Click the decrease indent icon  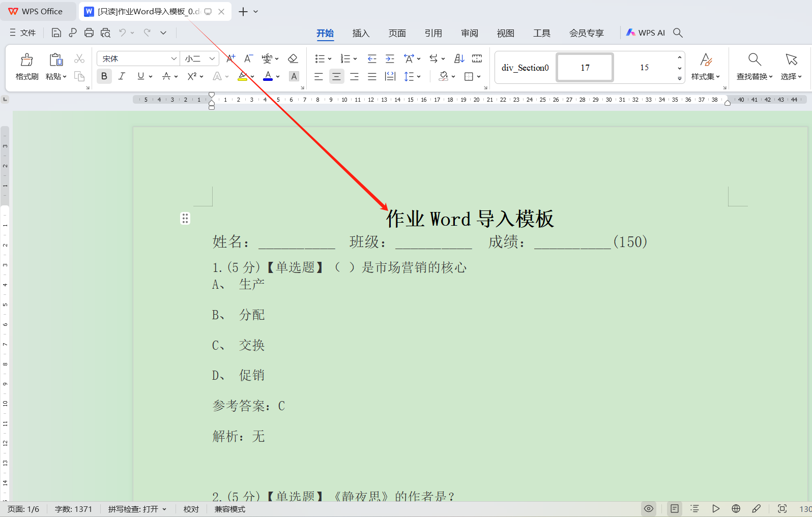point(372,59)
